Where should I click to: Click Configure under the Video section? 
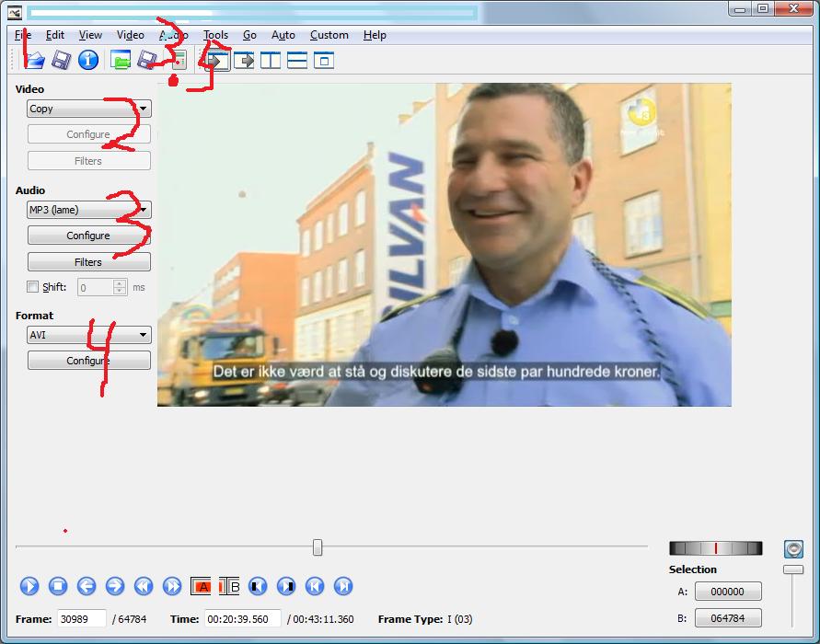[x=89, y=134]
